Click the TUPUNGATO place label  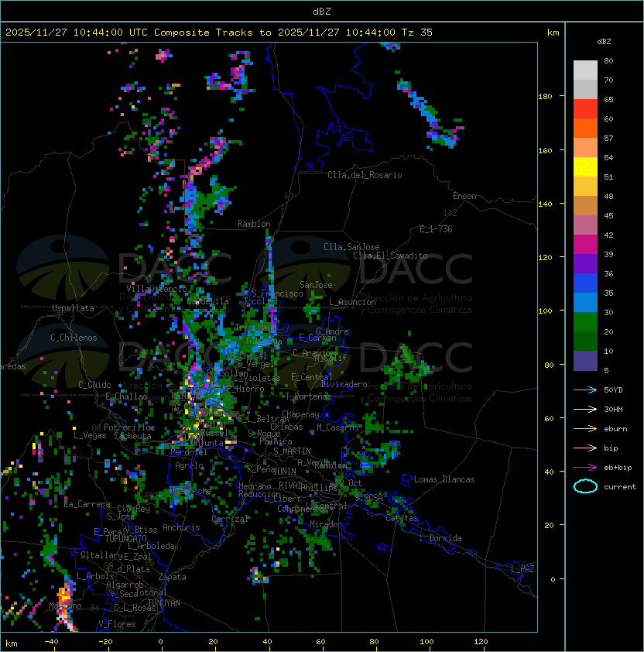pos(125,539)
